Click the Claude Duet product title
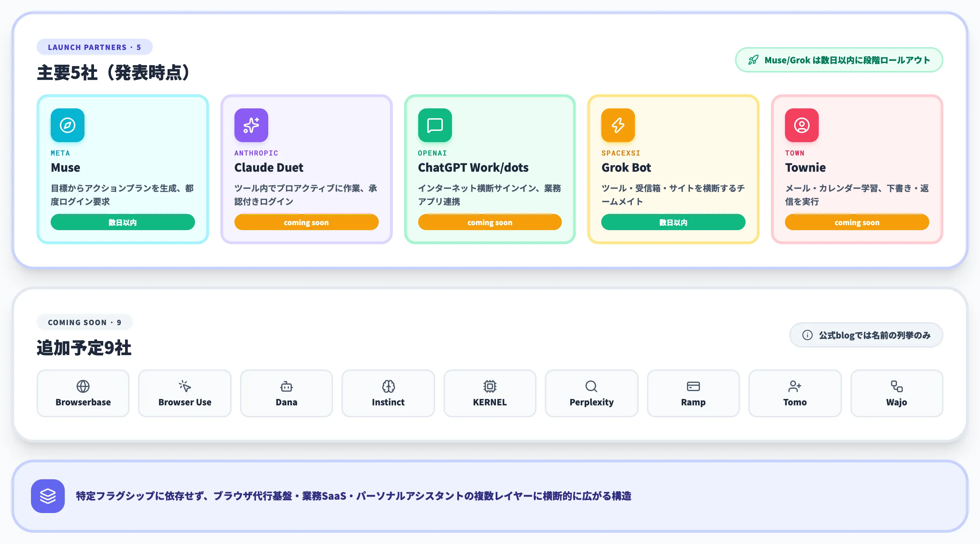This screenshot has width=980, height=544. tap(269, 167)
